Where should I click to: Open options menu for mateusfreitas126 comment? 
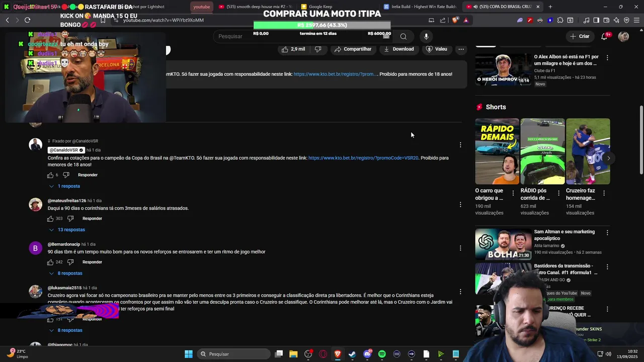coord(460,204)
